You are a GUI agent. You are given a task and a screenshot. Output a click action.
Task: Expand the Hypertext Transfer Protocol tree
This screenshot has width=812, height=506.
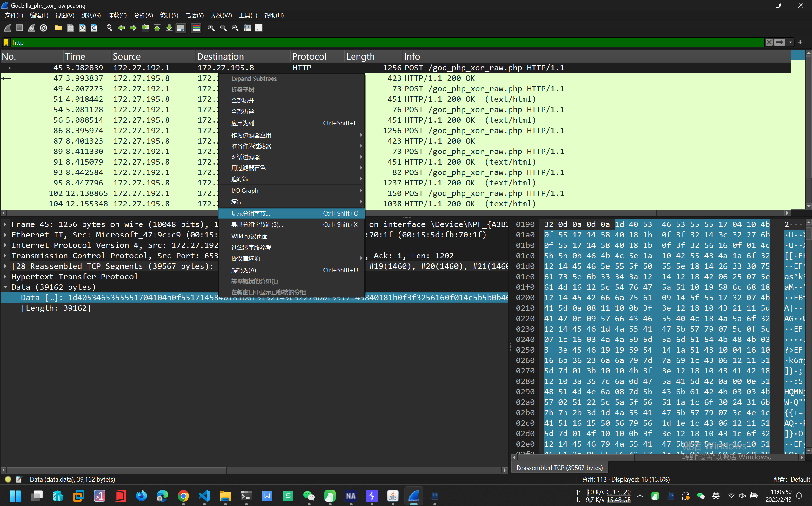click(x=5, y=277)
